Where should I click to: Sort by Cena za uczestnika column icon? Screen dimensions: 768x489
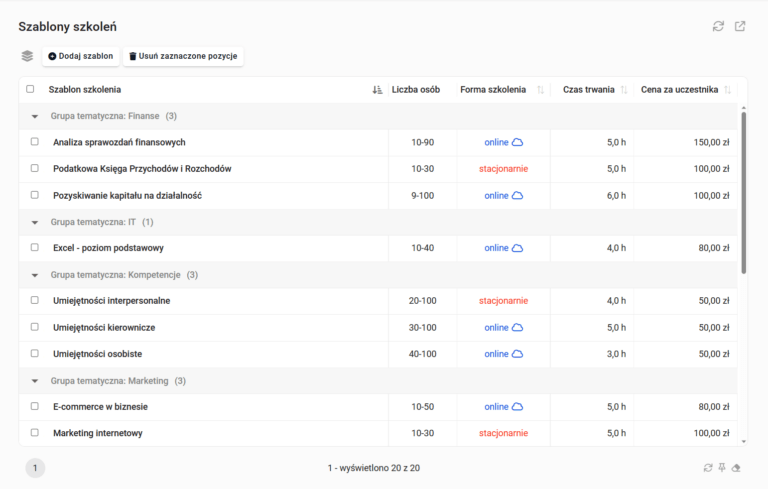(728, 90)
